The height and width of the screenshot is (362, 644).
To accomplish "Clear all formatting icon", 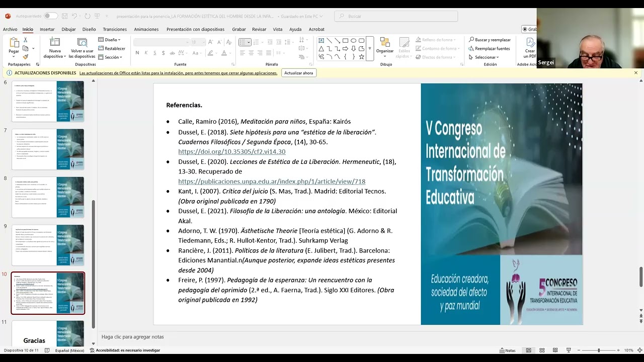I will coord(229,42).
